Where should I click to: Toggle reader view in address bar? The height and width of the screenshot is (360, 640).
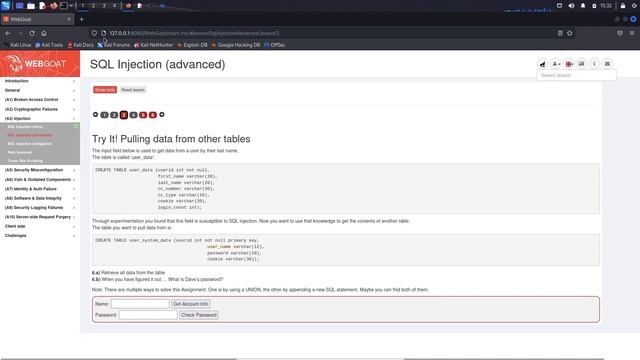[560, 33]
